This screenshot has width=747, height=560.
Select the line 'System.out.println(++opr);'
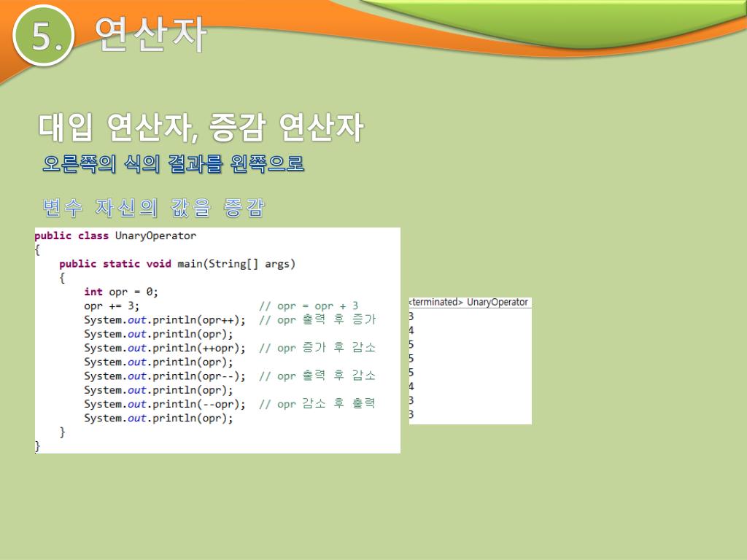tap(165, 348)
